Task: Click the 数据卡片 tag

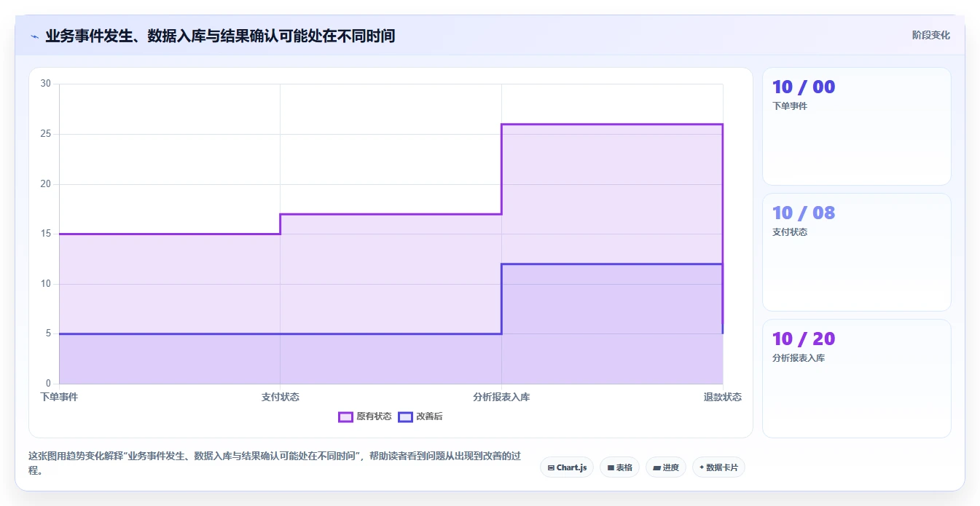Action: [718, 467]
